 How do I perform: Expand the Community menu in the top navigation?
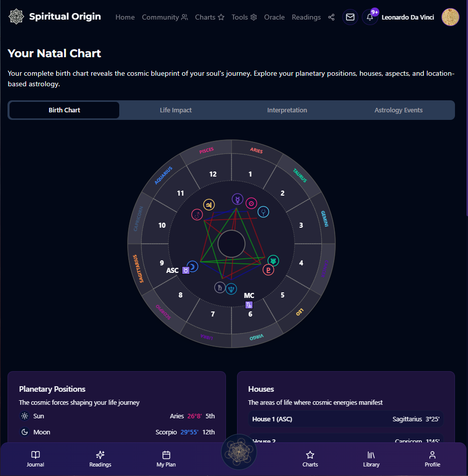tap(165, 17)
